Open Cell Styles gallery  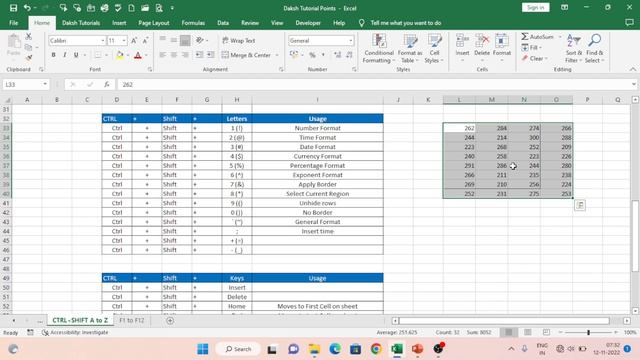coord(434,49)
